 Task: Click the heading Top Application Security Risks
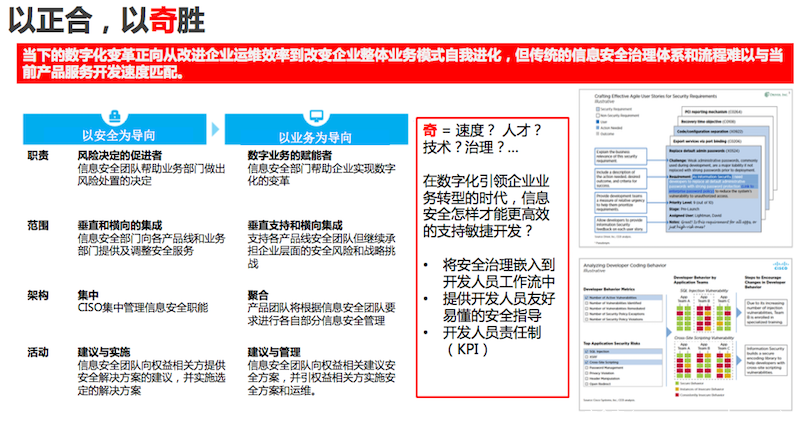(x=612, y=343)
